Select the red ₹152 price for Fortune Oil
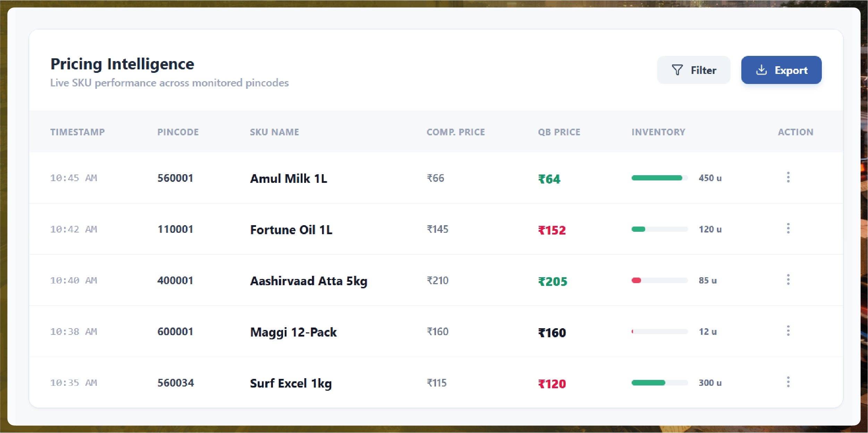This screenshot has width=868, height=433. pos(552,230)
